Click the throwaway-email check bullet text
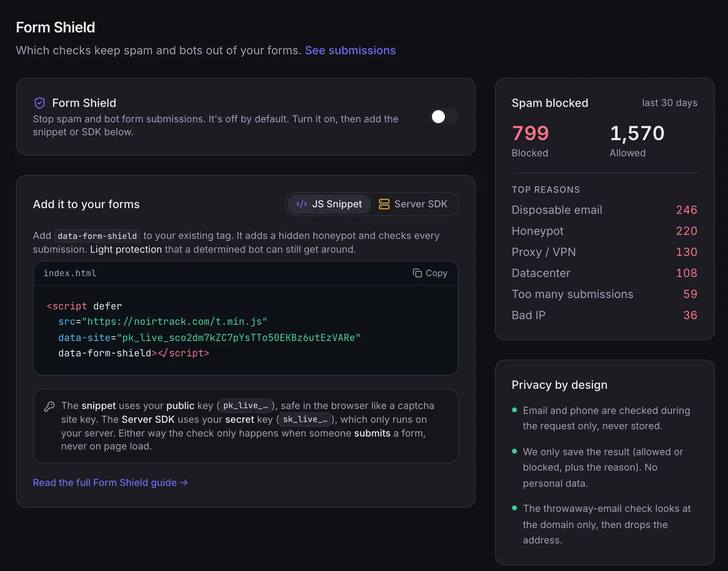Viewport: 728px width, 571px height. pyautogui.click(x=607, y=524)
